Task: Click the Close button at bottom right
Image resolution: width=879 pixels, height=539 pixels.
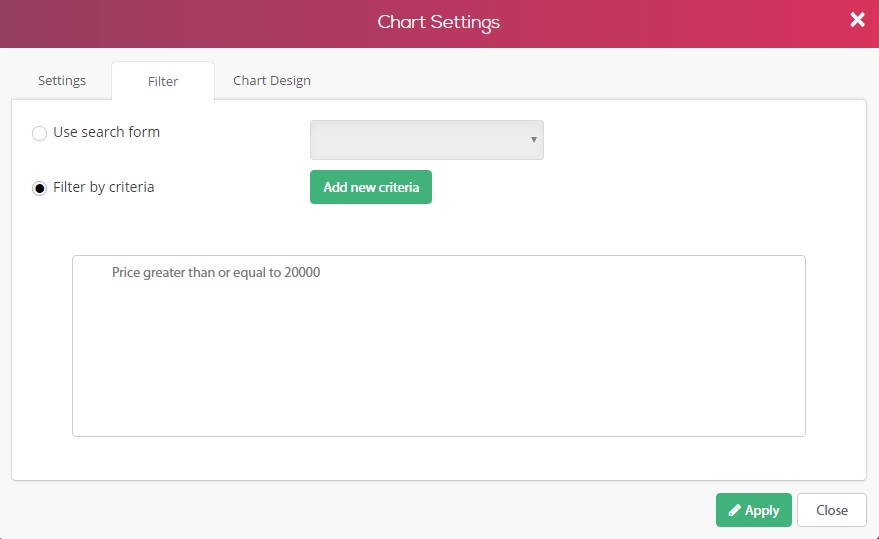Action: point(832,510)
